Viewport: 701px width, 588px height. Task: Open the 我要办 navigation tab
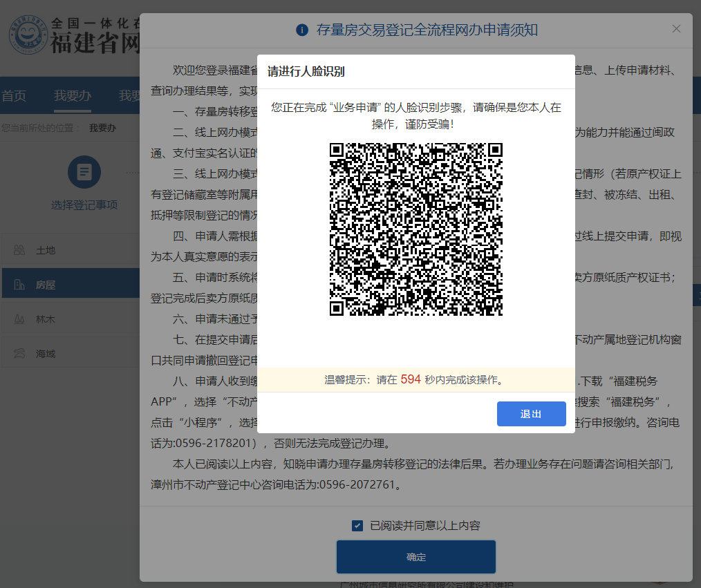(x=73, y=95)
